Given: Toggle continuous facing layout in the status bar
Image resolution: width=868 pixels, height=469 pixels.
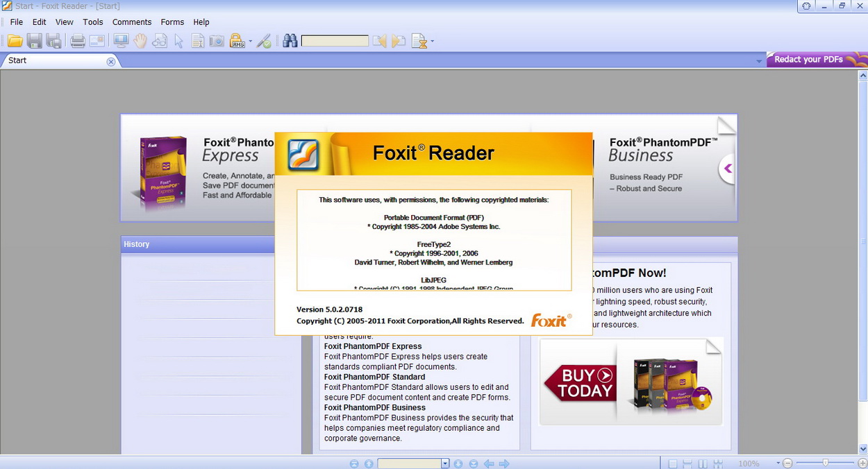Looking at the screenshot, I should (x=718, y=463).
